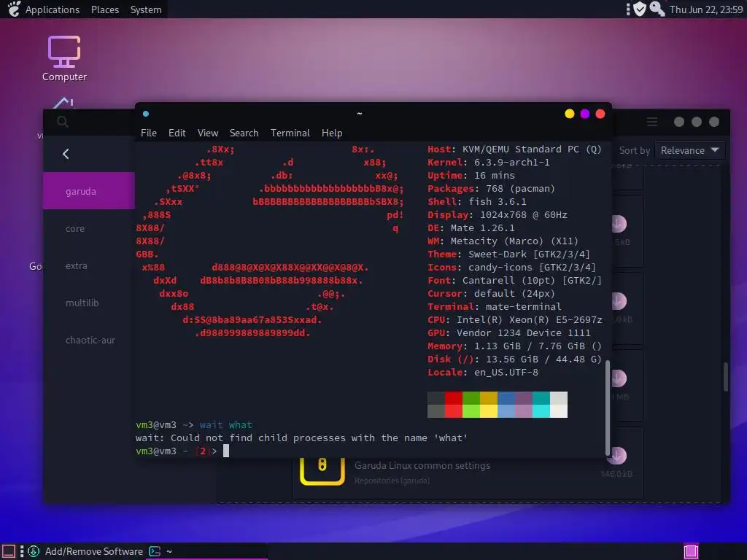Open the Terminal menu in the menu bar
The width and height of the screenshot is (747, 560).
click(x=290, y=133)
